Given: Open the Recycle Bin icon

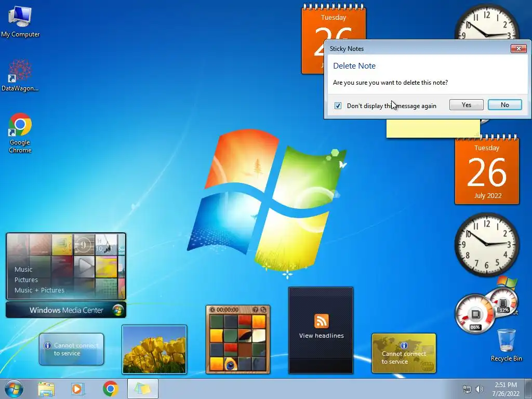Looking at the screenshot, I should click(506, 345).
